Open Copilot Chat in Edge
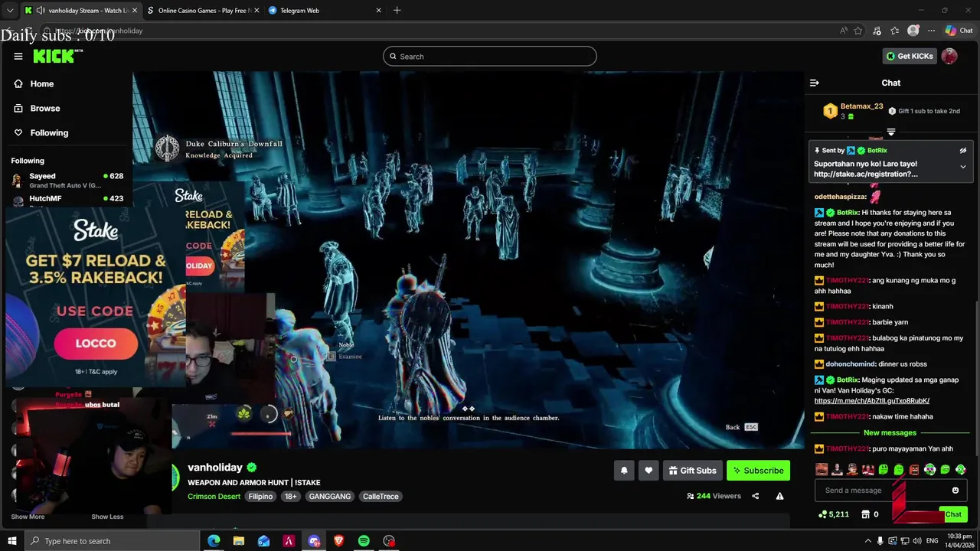This screenshot has height=551, width=980. point(959,31)
